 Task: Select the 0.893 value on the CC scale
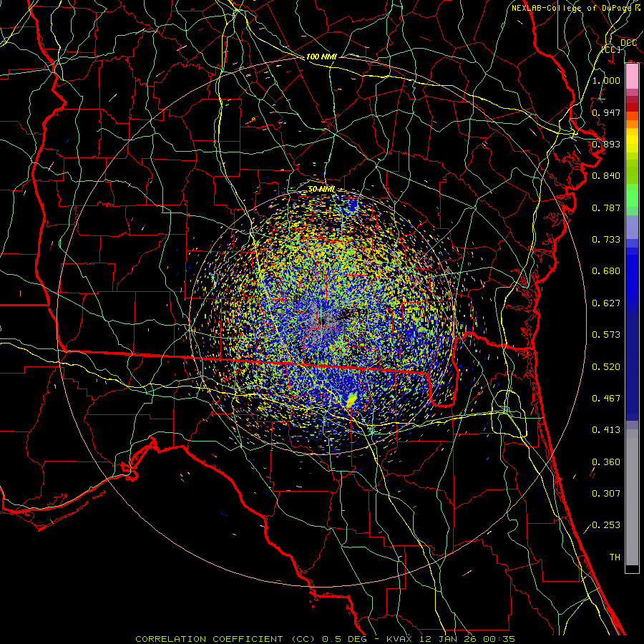tap(606, 144)
